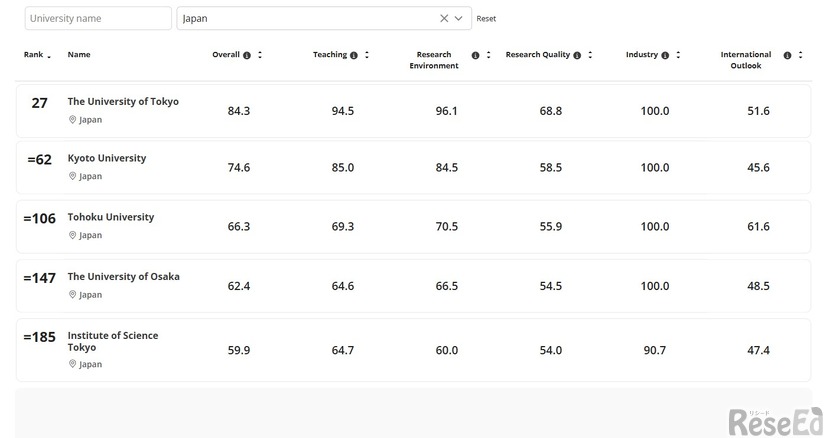The width and height of the screenshot is (826, 438).
Task: Click location pin under Institute of Science Tokyo
Action: point(73,364)
